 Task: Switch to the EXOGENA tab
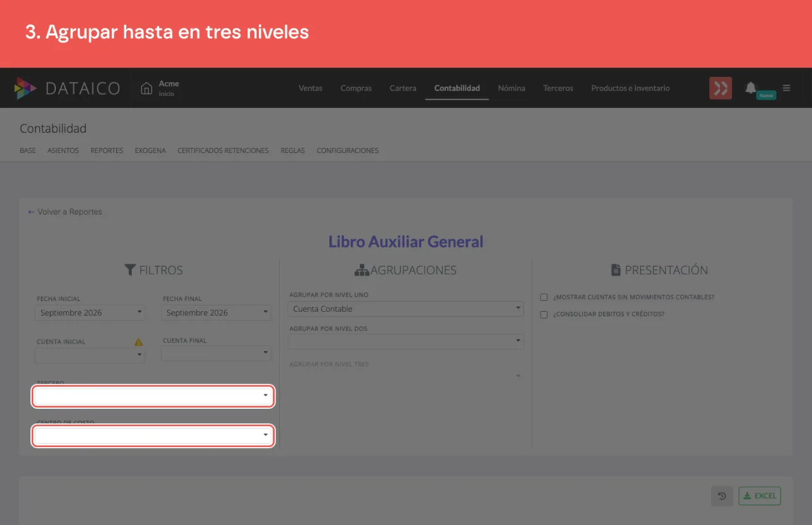[x=150, y=151]
